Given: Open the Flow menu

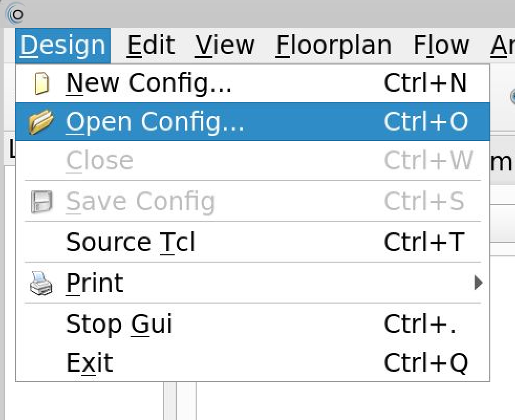Looking at the screenshot, I should pos(441,45).
